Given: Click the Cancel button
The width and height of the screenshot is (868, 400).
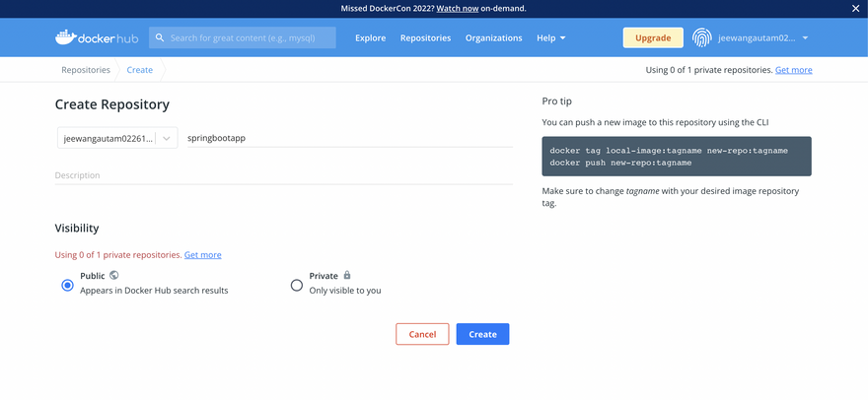Looking at the screenshot, I should click(422, 334).
